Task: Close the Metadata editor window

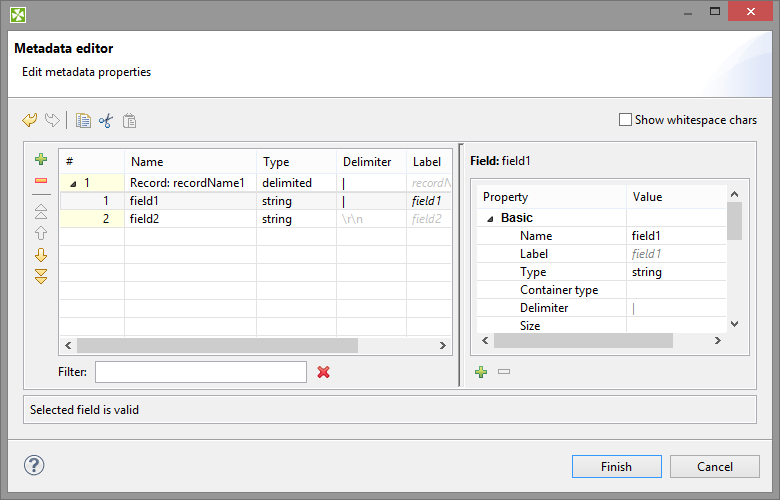Action: pyautogui.click(x=751, y=11)
